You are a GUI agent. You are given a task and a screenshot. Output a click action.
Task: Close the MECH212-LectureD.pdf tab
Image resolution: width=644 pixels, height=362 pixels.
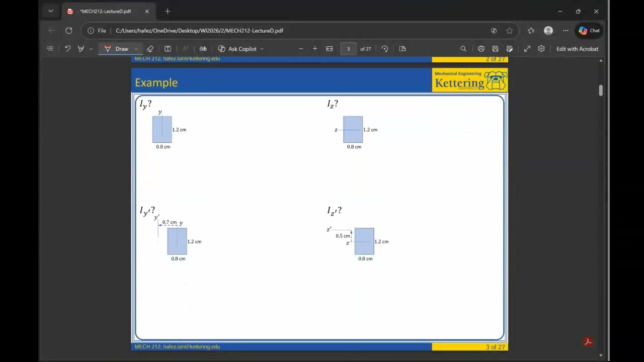[x=147, y=11]
